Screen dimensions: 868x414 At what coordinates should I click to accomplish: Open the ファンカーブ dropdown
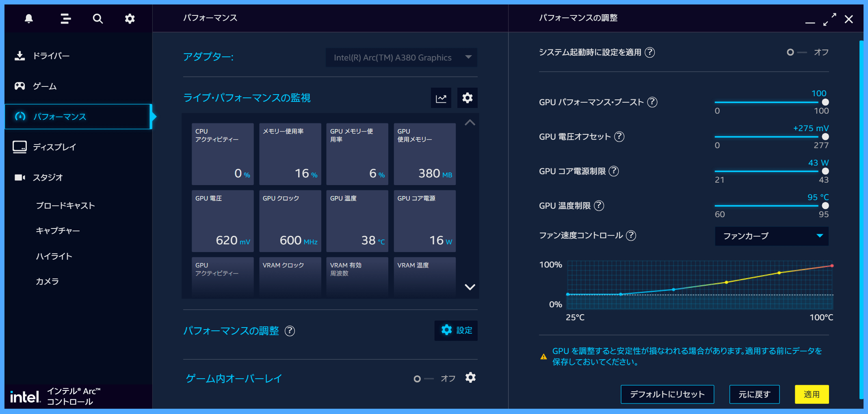pyautogui.click(x=772, y=236)
